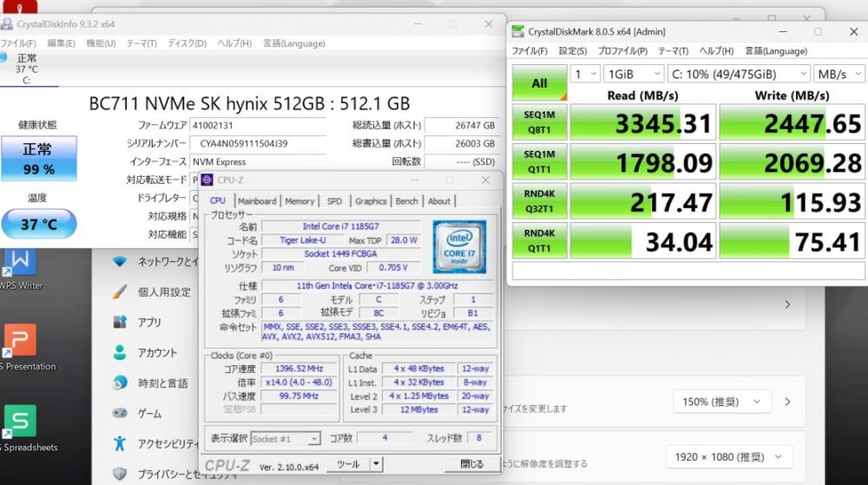The width and height of the screenshot is (868, 485).
Task: Click the 正常 99% health status button
Action: (x=39, y=159)
